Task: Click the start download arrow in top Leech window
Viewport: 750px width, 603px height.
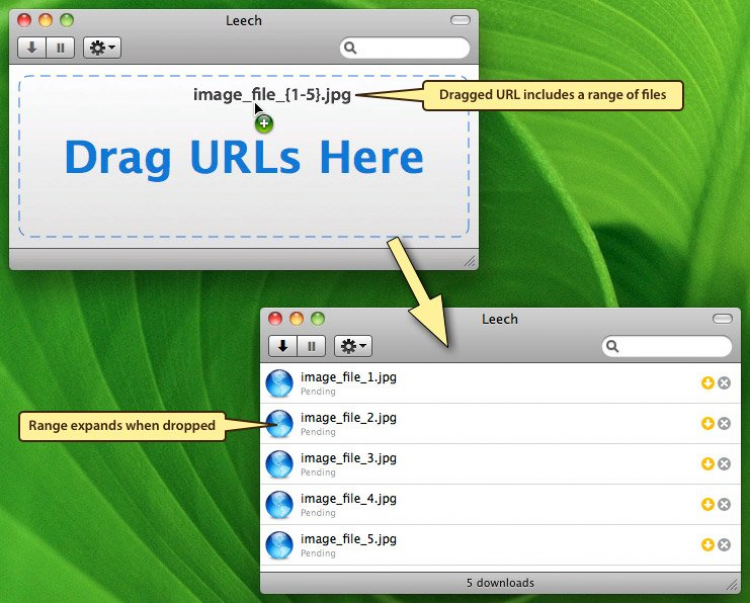Action: (x=32, y=48)
